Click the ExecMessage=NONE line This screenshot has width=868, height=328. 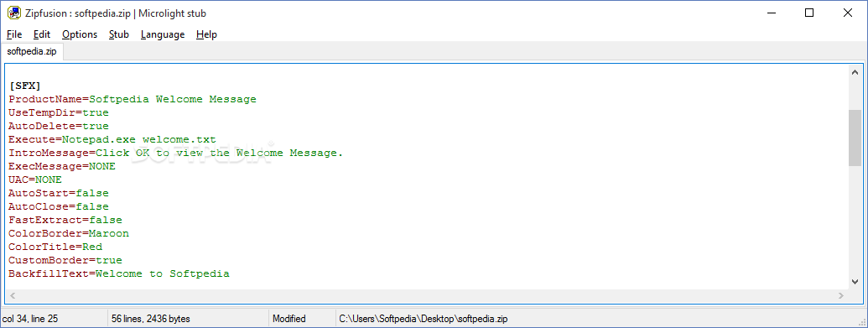[x=62, y=166]
